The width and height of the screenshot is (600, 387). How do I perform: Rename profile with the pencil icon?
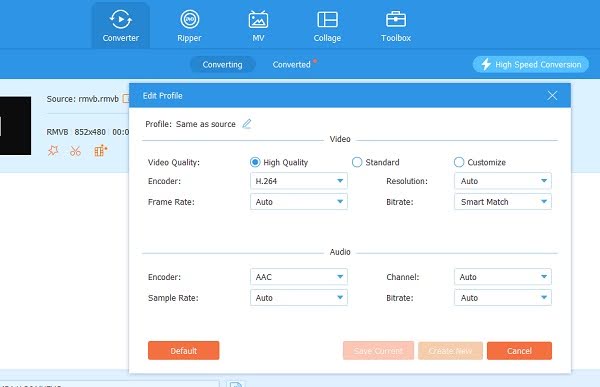(247, 124)
